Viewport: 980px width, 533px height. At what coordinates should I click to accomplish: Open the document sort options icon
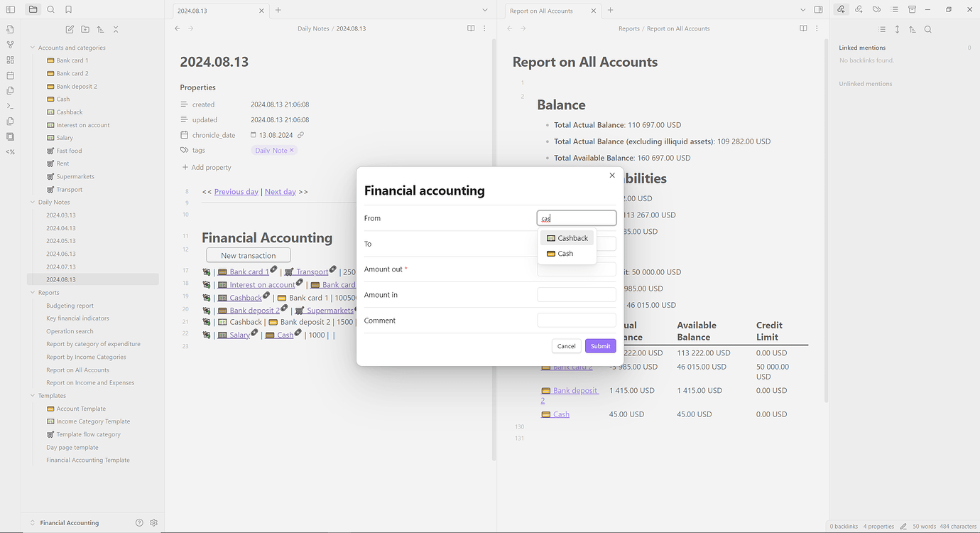pos(100,29)
